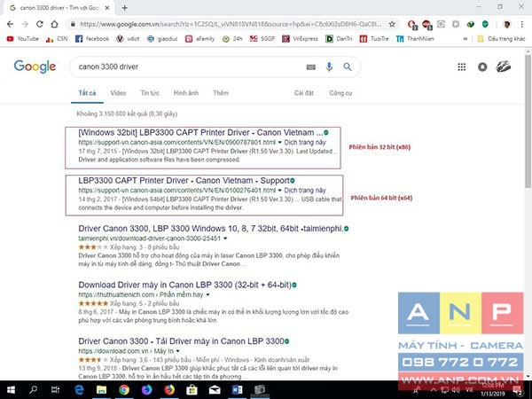The height and width of the screenshot is (399, 532).
Task: Open the Windows 32bit LBP3300 CAPT Printer Driver result
Action: pyautogui.click(x=200, y=133)
